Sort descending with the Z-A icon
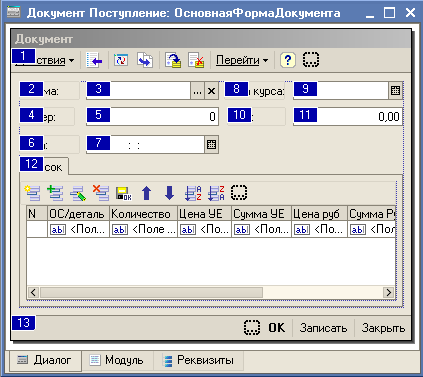Viewport: 423px width, 377px height. pos(216,193)
